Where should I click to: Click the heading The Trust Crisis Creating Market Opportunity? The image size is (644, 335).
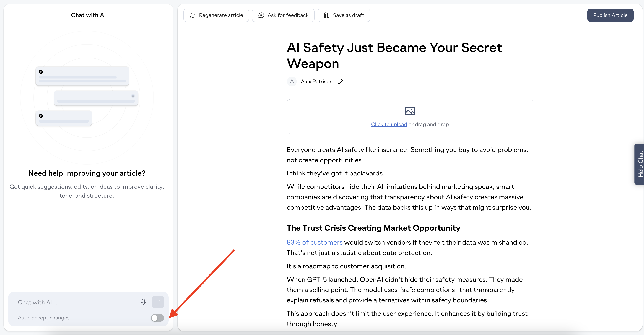[x=373, y=228]
